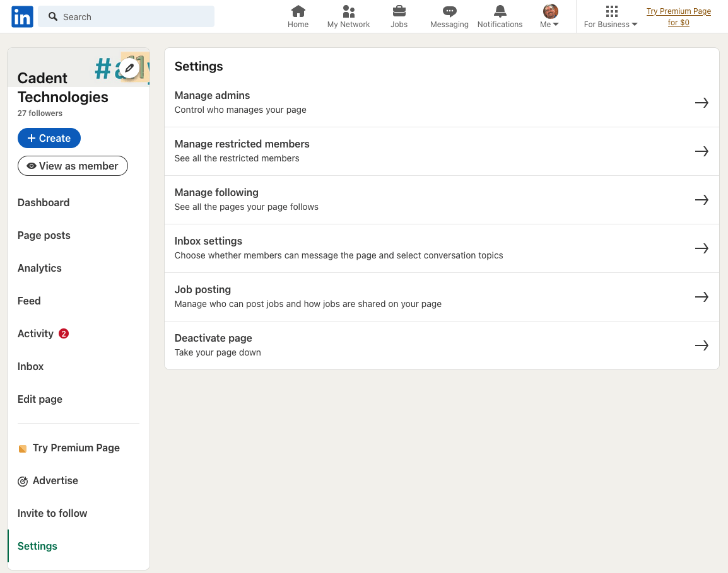This screenshot has height=573, width=728.
Task: Open Jobs briefcase icon
Action: click(399, 11)
